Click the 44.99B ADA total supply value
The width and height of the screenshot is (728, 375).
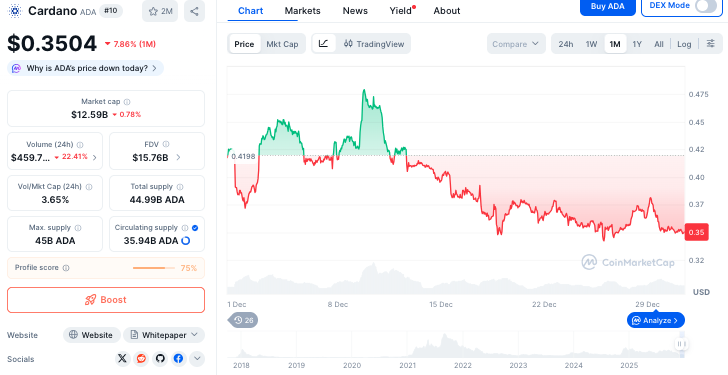[x=157, y=200]
